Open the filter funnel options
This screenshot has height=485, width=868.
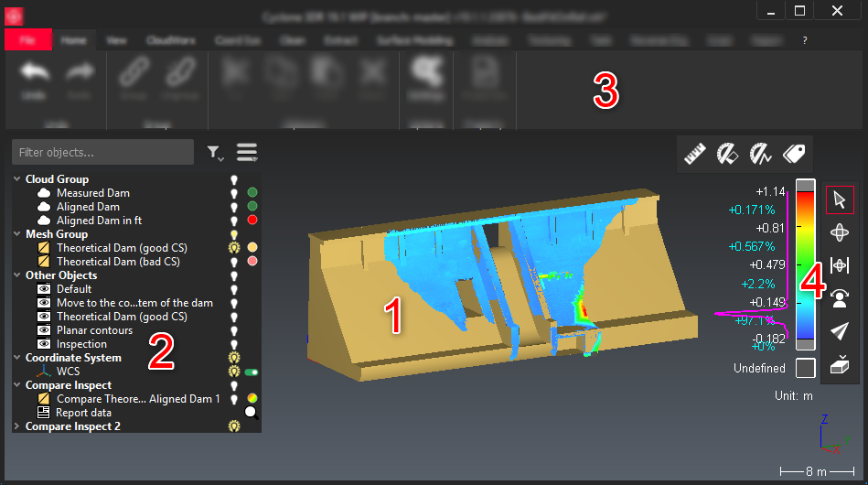coord(214,153)
